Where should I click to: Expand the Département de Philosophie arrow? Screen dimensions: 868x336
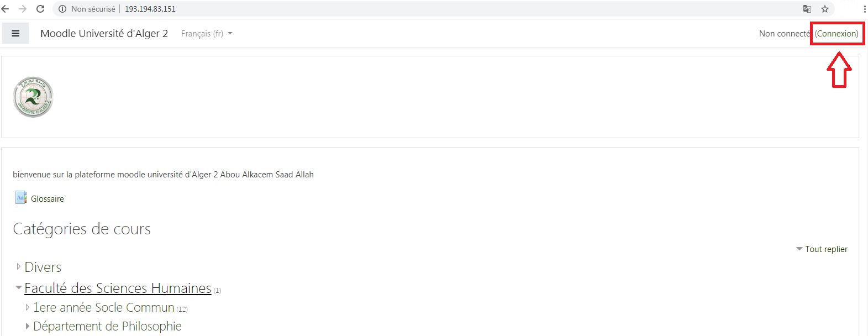tap(27, 326)
